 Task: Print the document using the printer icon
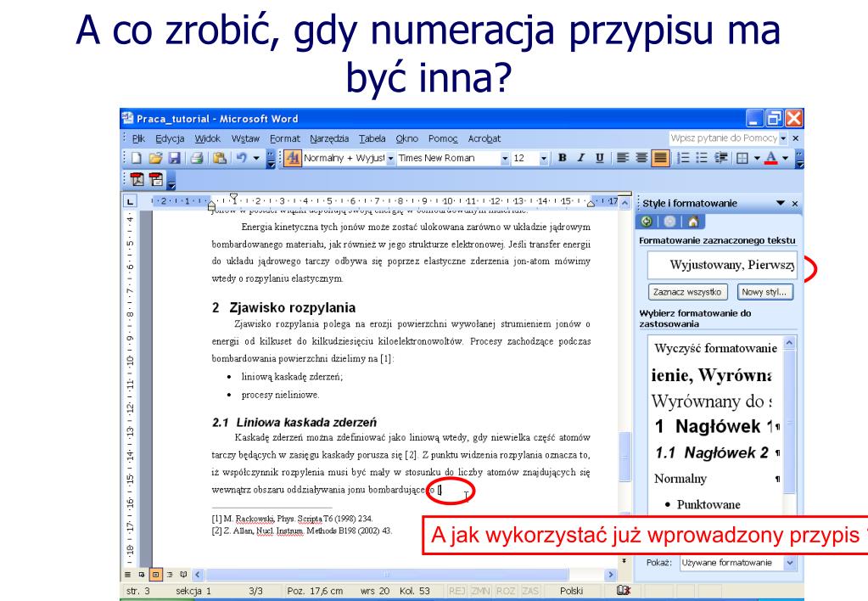click(x=197, y=159)
